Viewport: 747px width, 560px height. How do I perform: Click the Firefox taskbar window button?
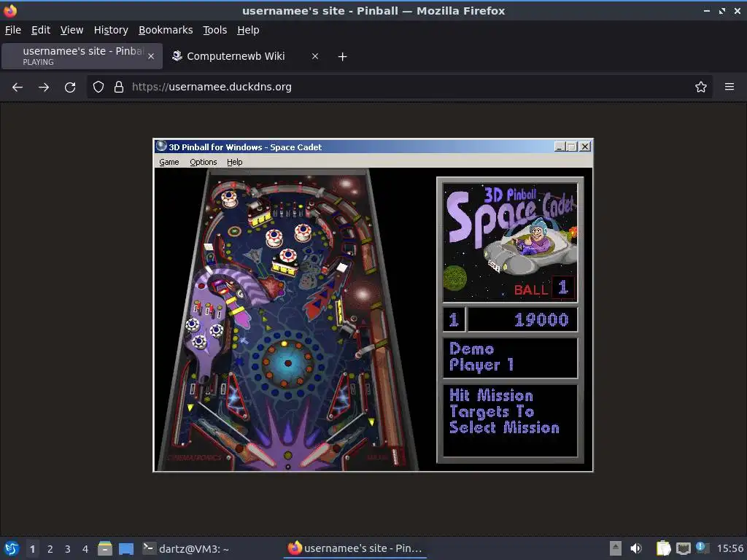pos(355,548)
